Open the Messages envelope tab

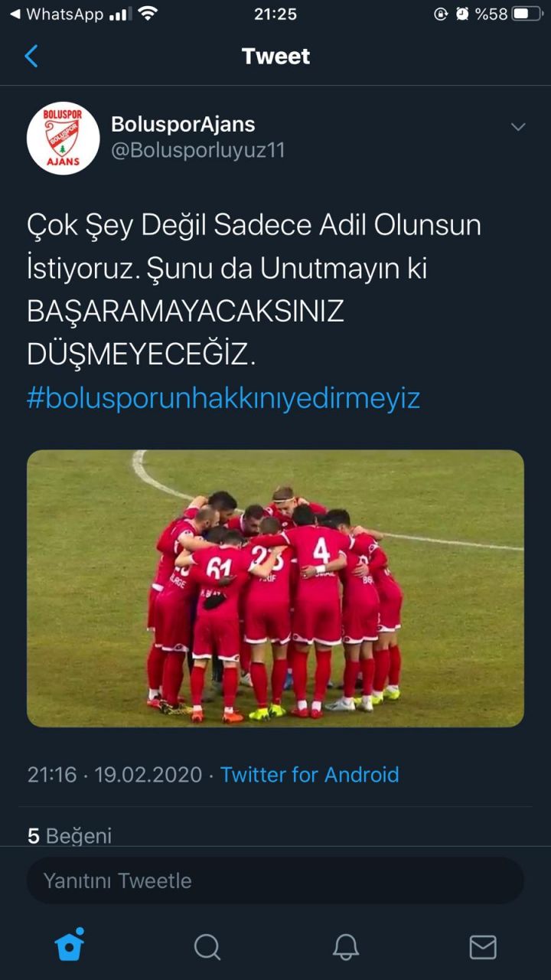pos(483,947)
